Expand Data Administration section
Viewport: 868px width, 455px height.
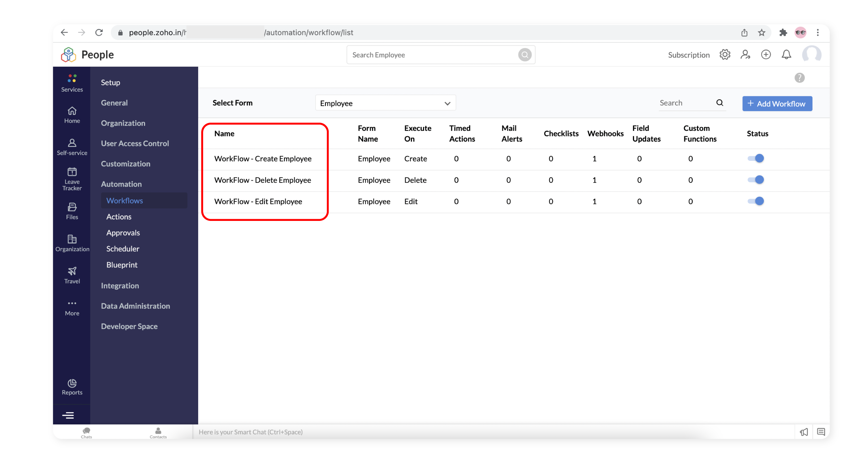click(135, 306)
